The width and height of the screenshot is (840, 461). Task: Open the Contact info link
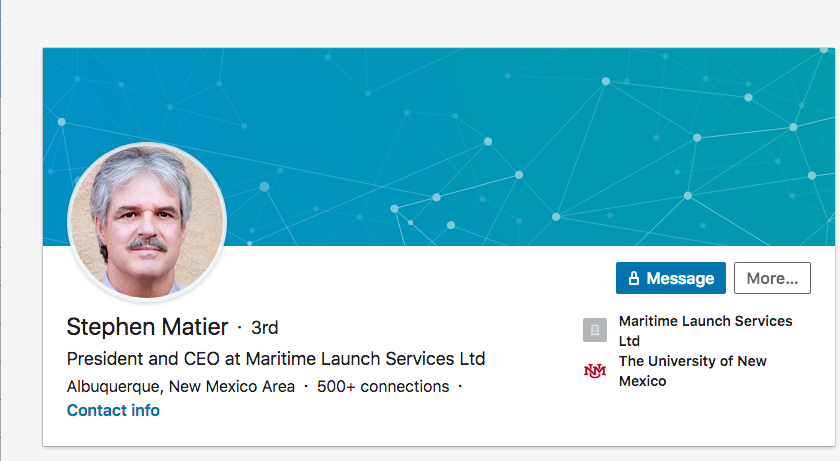[x=113, y=410]
